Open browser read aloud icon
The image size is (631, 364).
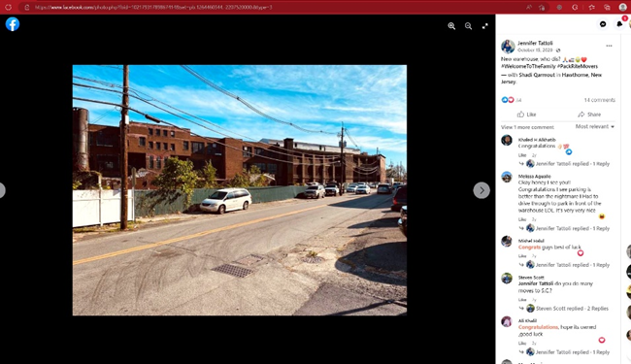(x=529, y=7)
